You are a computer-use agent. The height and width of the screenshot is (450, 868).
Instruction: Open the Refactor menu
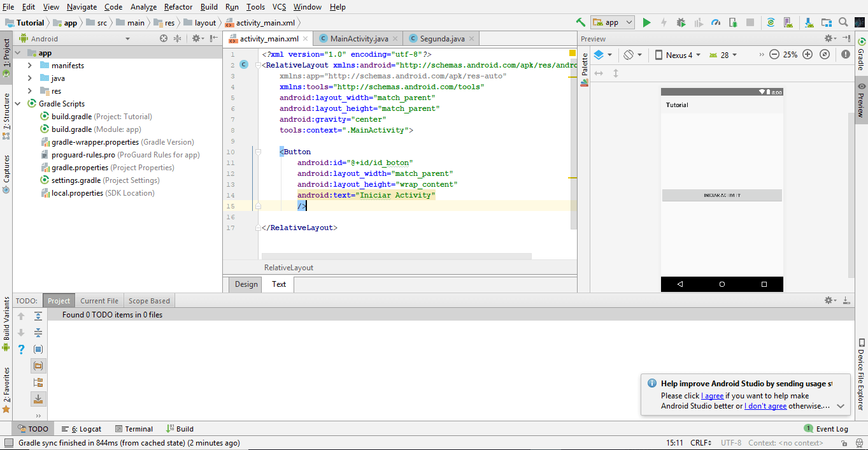pyautogui.click(x=178, y=7)
